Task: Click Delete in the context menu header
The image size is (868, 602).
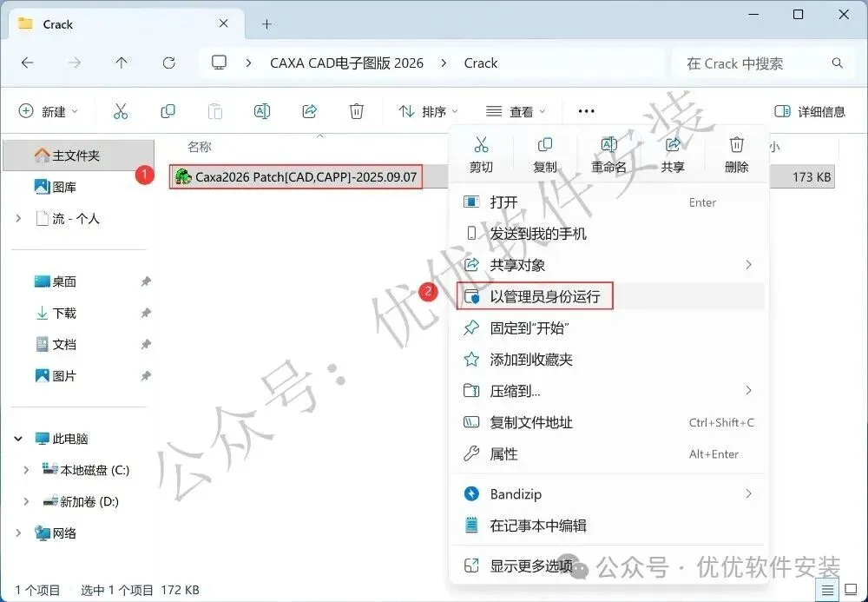Action: 736,155
